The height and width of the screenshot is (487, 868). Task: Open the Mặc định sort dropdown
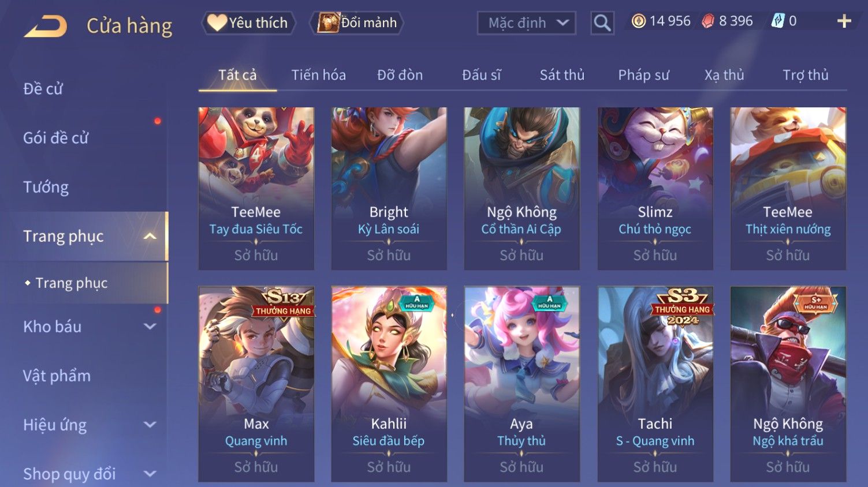point(526,23)
